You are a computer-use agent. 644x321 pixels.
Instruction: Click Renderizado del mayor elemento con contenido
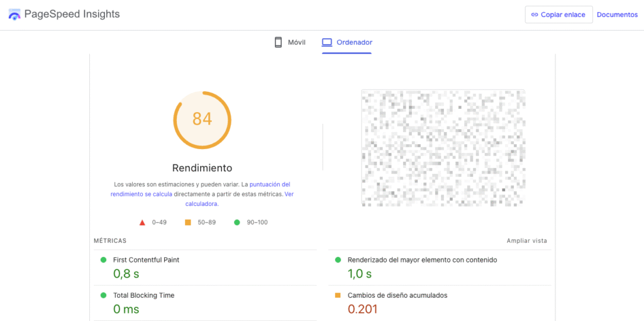coord(423,260)
